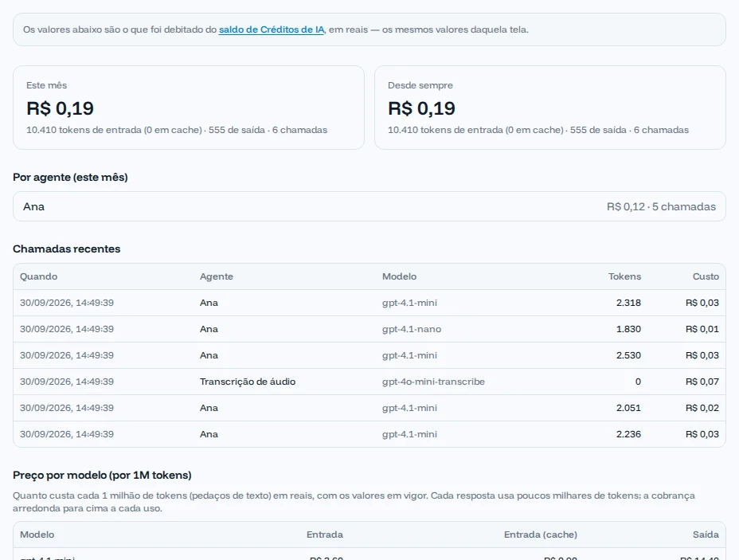Image resolution: width=739 pixels, height=560 pixels.
Task: Click the token summary line in the 'Este mês' card
Action: 177,130
